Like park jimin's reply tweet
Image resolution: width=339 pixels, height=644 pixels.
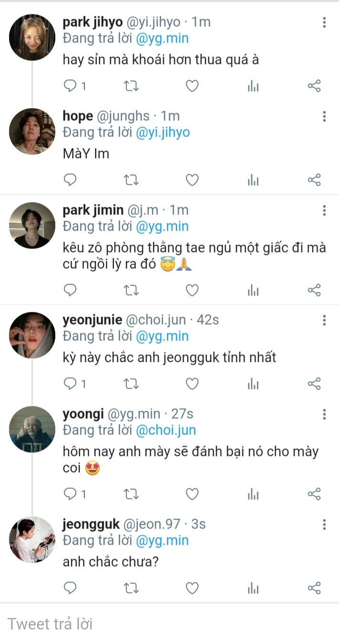click(x=192, y=290)
